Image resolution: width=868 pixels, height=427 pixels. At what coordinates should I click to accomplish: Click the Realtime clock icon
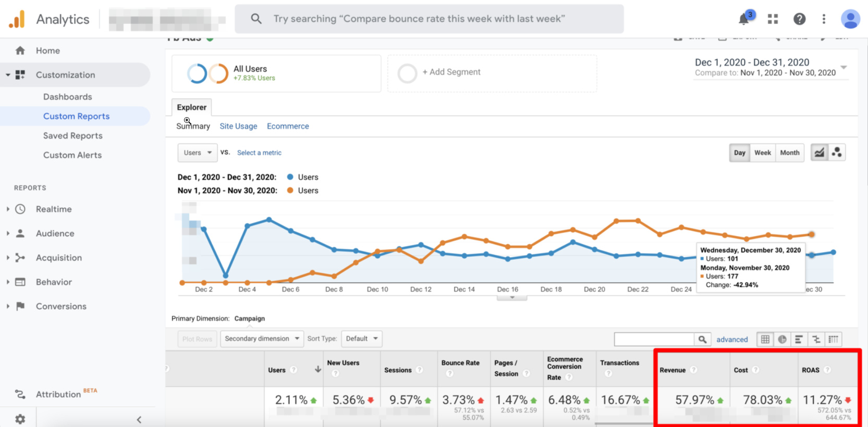[20, 209]
